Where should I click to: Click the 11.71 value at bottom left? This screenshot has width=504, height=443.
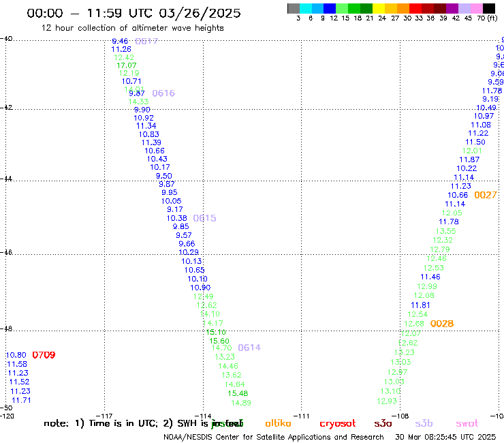coord(21,400)
